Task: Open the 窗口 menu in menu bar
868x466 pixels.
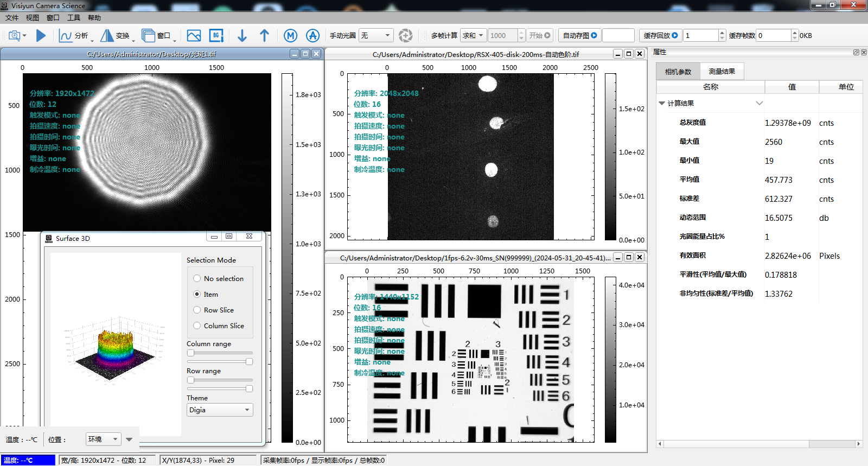Action: click(x=53, y=18)
